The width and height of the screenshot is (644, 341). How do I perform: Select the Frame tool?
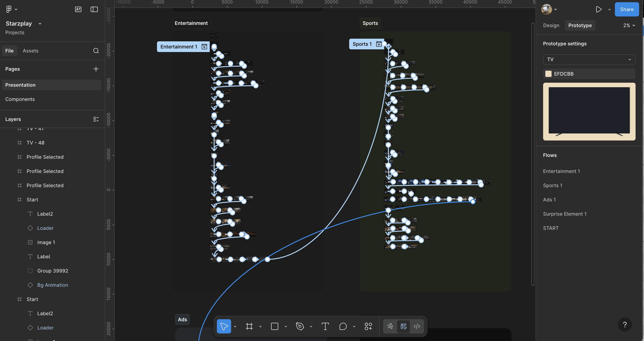coord(249,326)
